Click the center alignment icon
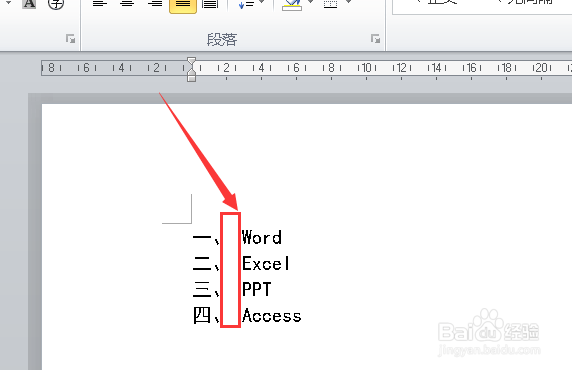The width and height of the screenshot is (572, 370). click(x=127, y=4)
